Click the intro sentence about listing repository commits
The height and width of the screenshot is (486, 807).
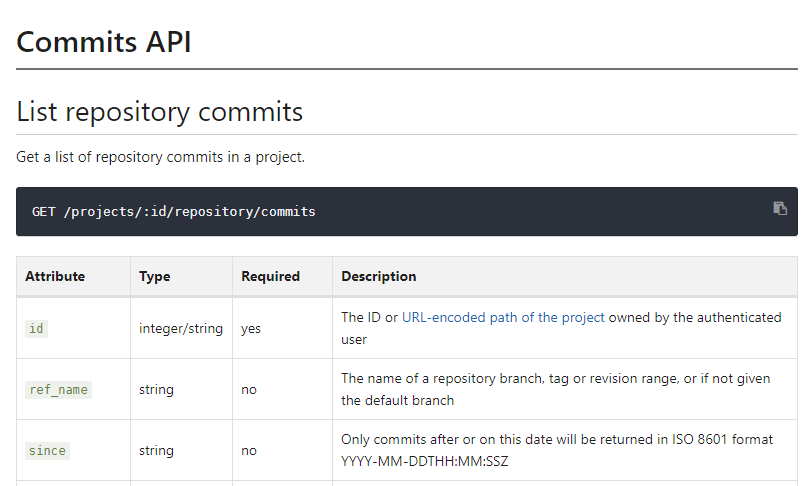tap(160, 157)
